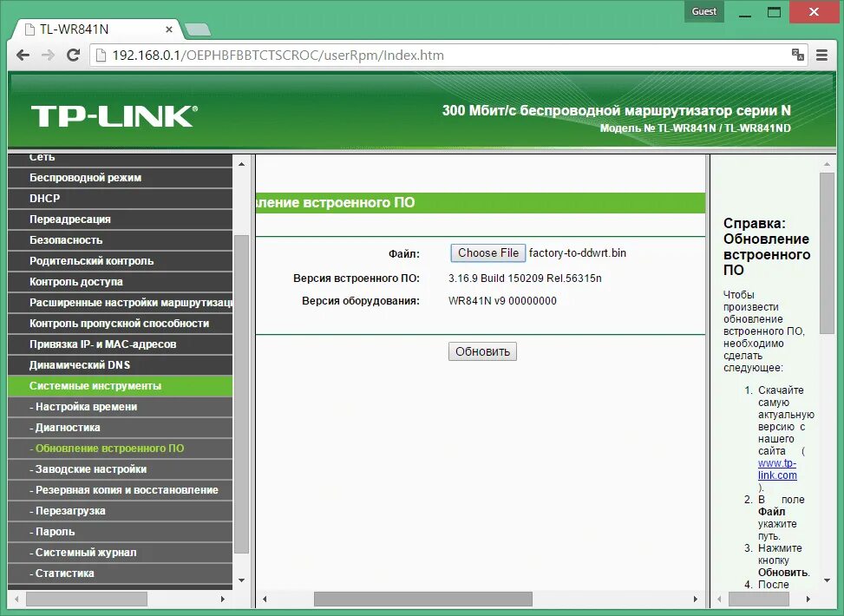The image size is (844, 616).
Task: Open Резервная копия и восстановление
Action: coord(120,490)
